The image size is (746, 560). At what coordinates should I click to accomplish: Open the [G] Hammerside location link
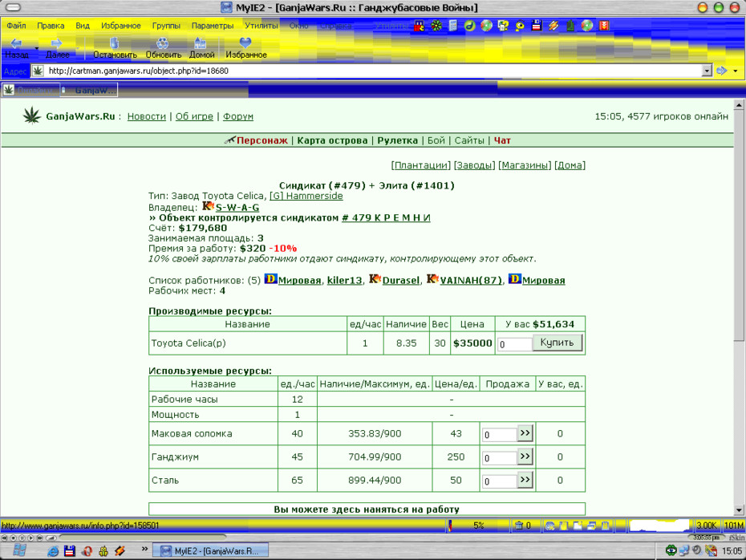pos(306,196)
